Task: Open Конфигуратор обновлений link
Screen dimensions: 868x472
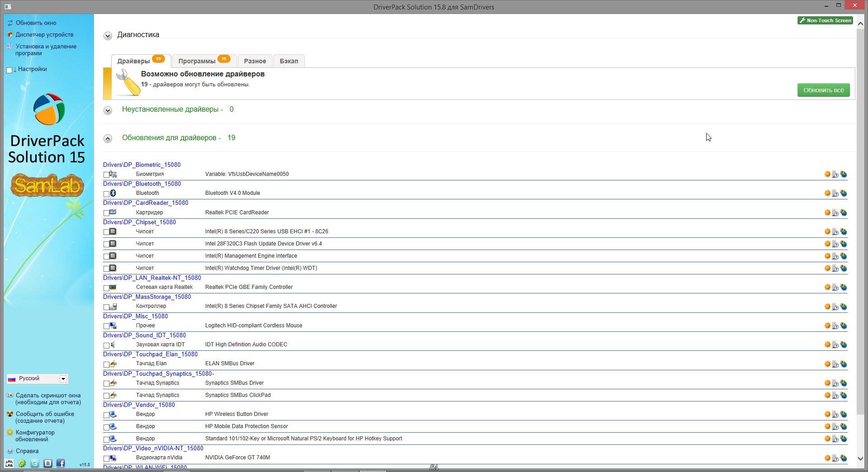Action: [35, 436]
